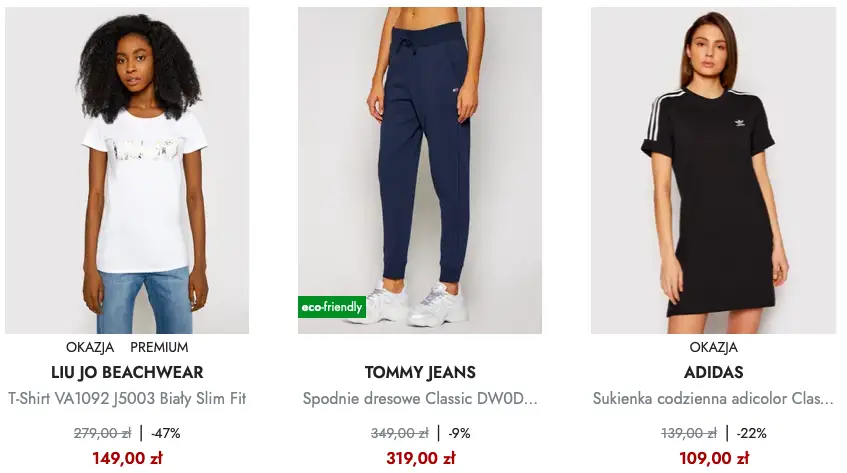Viewport: 847px width, 473px height.
Task: Open Sukienka codzienna adicolor product title
Action: (713, 399)
